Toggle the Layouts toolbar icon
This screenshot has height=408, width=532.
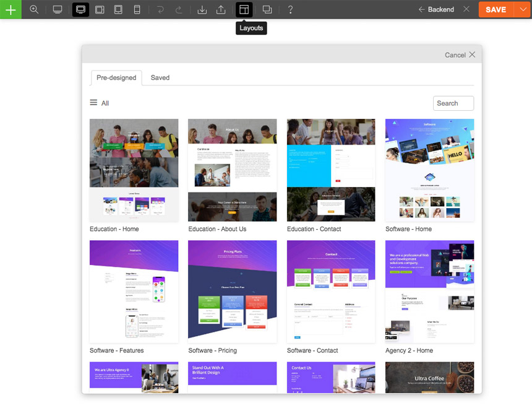pos(244,9)
